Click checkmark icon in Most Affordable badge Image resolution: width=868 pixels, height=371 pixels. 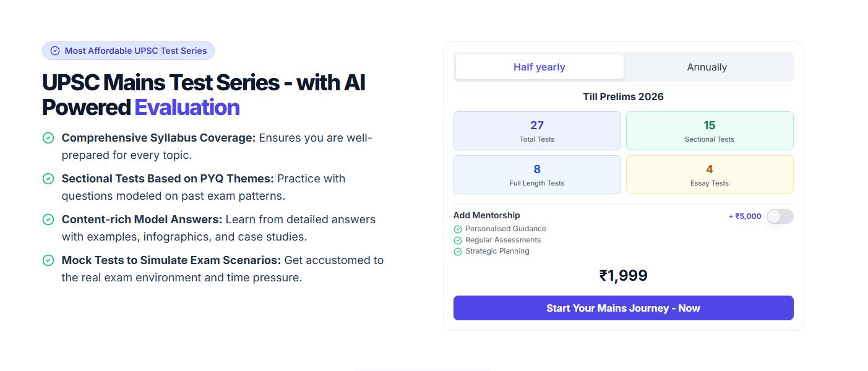(55, 51)
